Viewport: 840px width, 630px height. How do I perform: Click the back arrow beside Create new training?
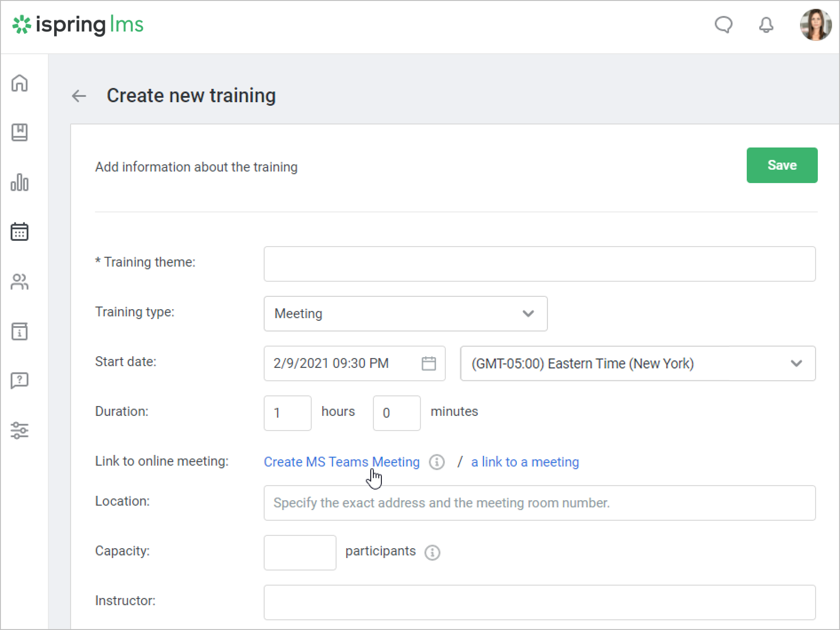79,96
